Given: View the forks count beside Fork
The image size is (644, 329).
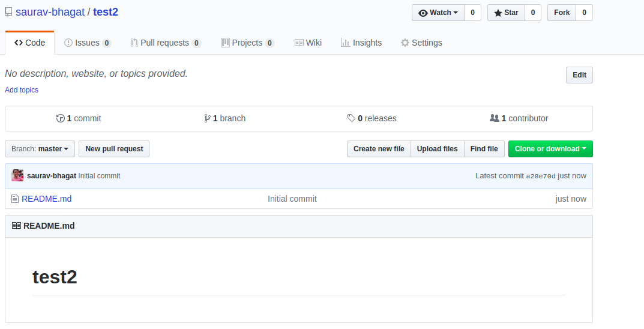Looking at the screenshot, I should click(x=584, y=13).
